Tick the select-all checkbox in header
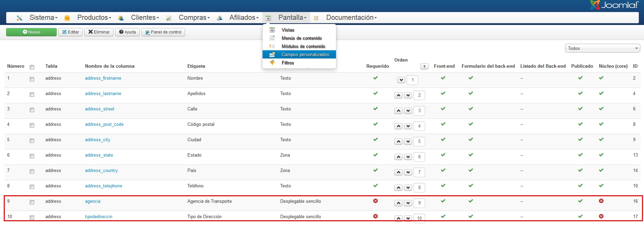The height and width of the screenshot is (225, 644). click(x=32, y=67)
